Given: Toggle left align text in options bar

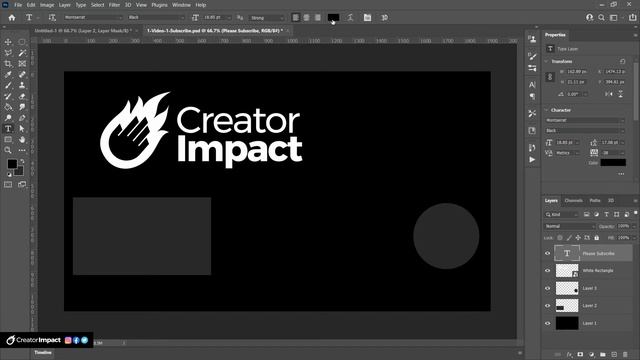Looking at the screenshot, I should [x=296, y=18].
